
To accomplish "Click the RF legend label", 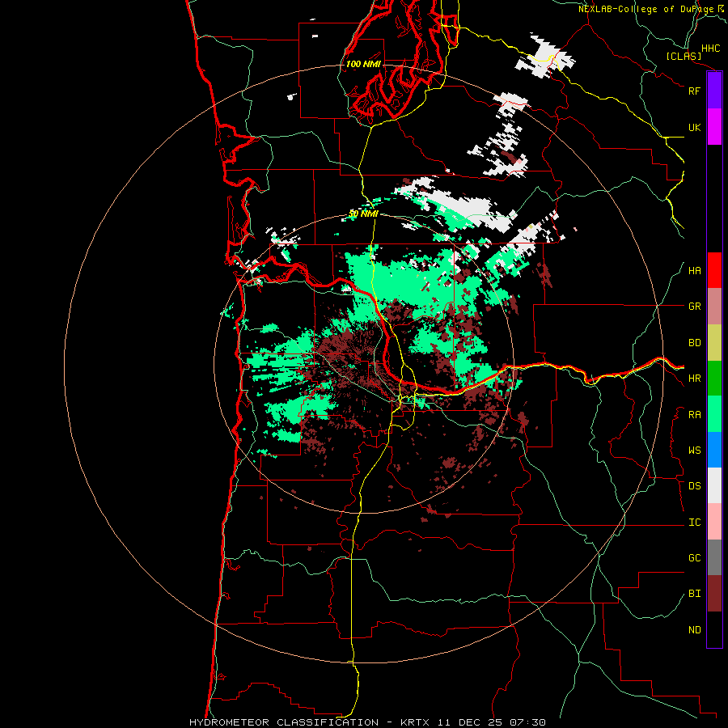I will (x=694, y=91).
